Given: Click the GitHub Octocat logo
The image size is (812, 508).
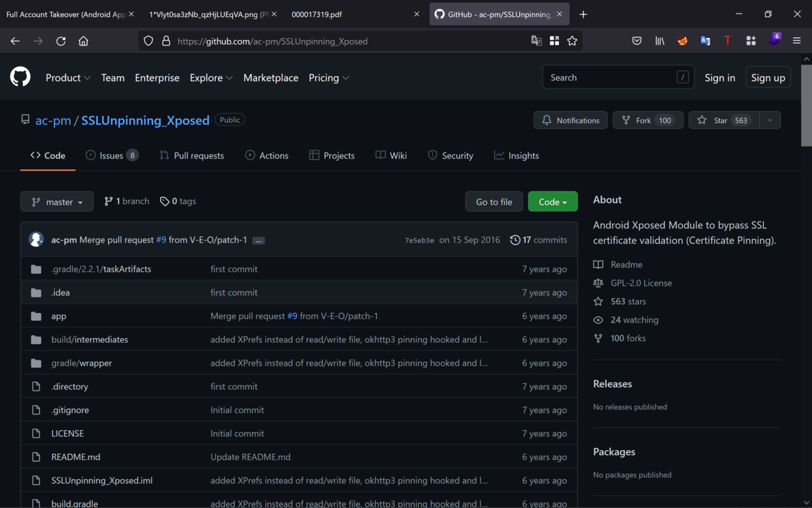Looking at the screenshot, I should click(20, 77).
